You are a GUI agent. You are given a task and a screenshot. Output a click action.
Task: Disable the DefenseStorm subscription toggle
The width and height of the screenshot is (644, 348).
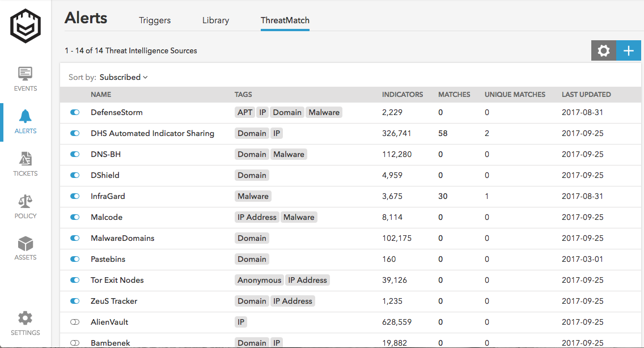click(75, 112)
